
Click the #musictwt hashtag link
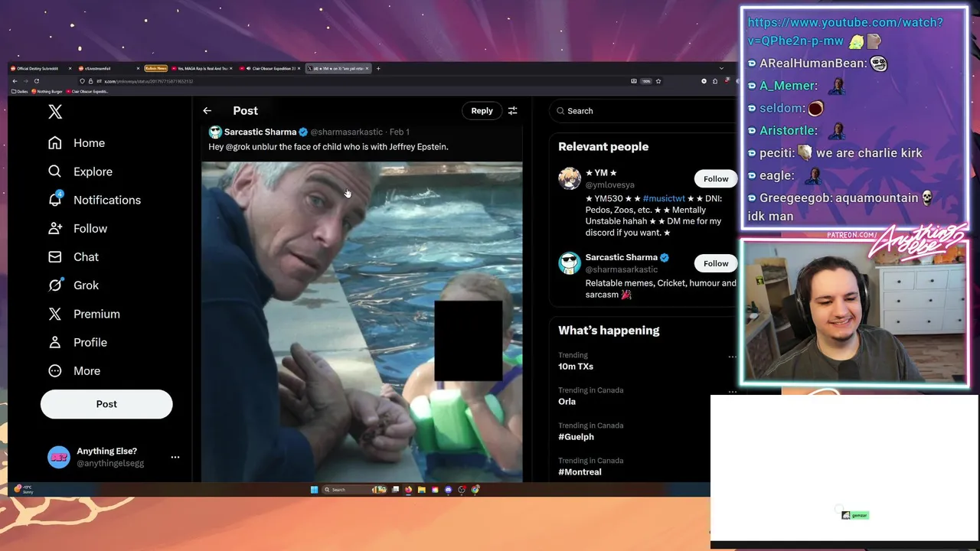coord(664,198)
